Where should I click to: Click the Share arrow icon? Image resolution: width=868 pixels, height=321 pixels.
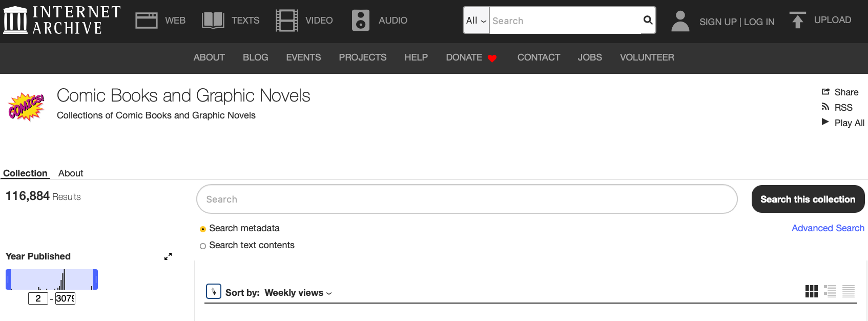pyautogui.click(x=825, y=92)
